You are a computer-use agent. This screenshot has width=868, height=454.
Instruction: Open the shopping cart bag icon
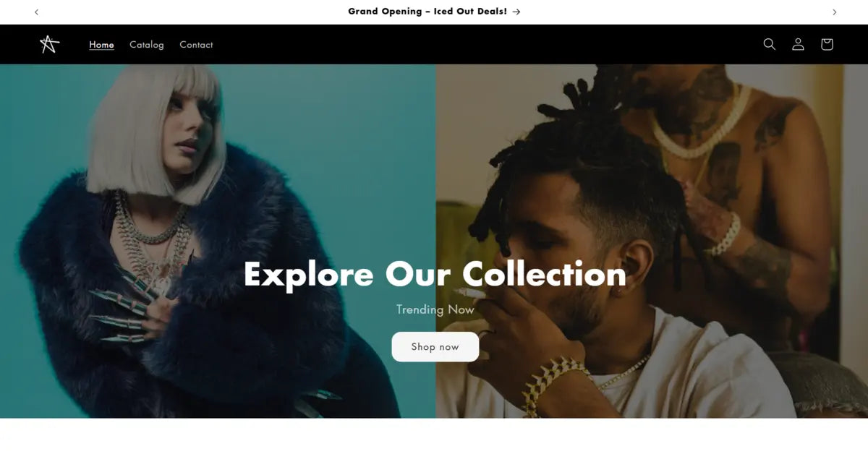click(x=827, y=44)
